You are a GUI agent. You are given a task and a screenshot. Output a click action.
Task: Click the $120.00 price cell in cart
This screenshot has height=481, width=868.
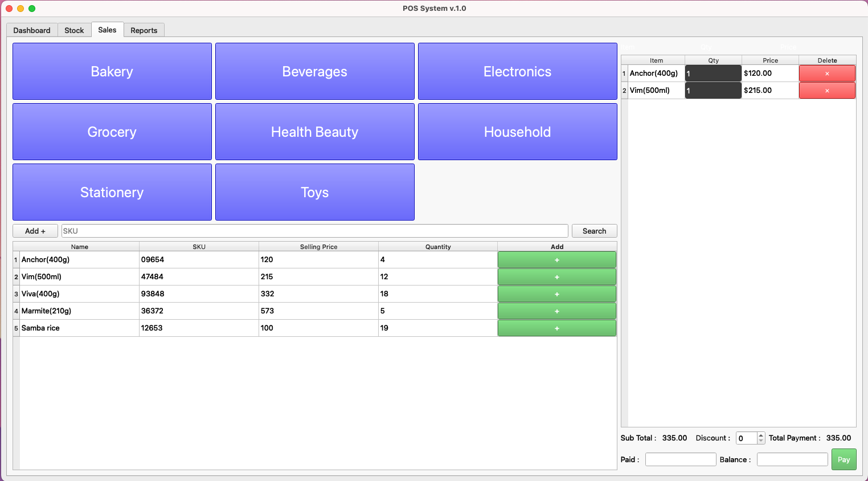(771, 73)
